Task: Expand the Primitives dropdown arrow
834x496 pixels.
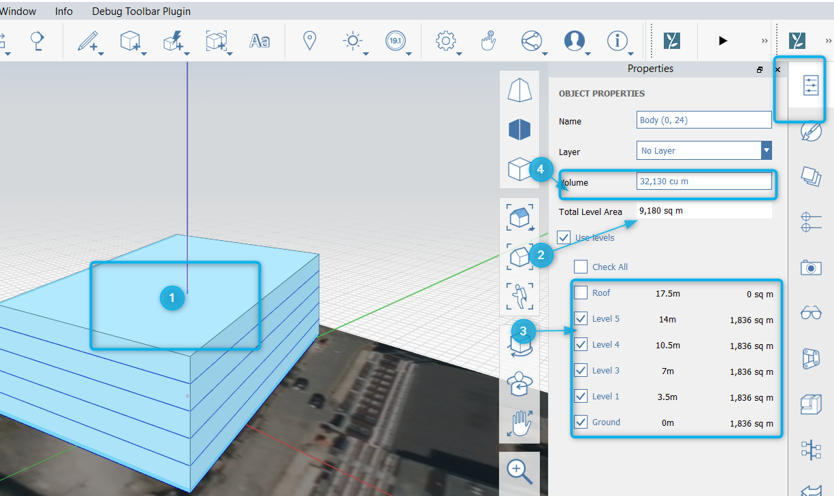Action: 144,54
